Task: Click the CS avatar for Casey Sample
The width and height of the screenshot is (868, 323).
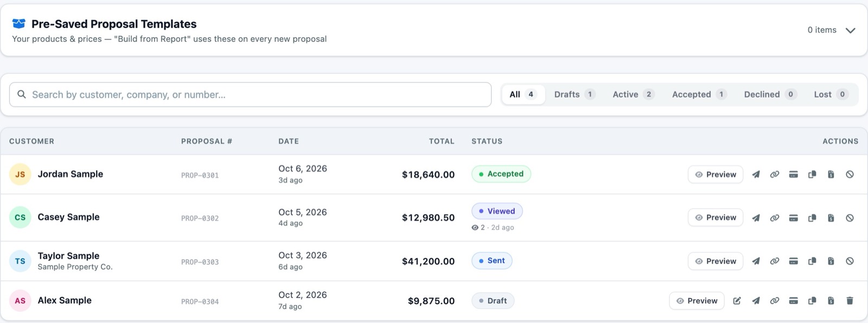Action: pos(20,217)
